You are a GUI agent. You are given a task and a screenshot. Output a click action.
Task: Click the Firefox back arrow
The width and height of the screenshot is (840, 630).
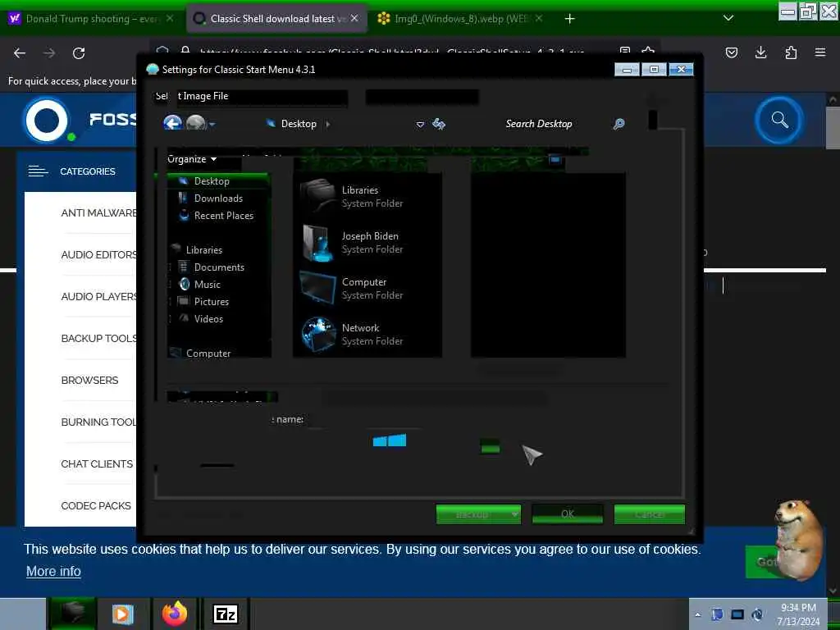20,53
